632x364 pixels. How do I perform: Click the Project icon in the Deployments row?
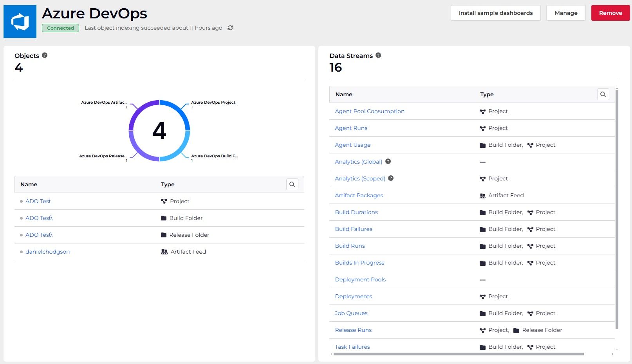(482, 297)
